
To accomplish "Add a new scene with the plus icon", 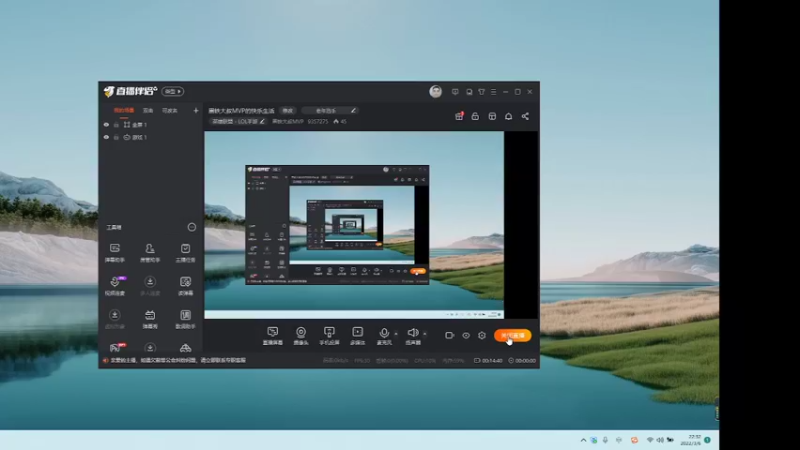I will point(195,110).
